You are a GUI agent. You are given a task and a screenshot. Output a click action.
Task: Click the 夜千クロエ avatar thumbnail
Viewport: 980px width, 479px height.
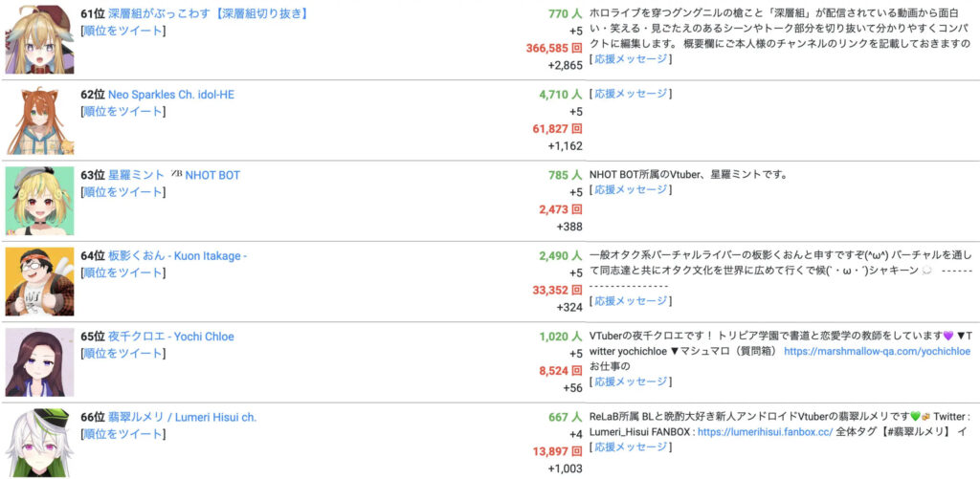click(39, 362)
